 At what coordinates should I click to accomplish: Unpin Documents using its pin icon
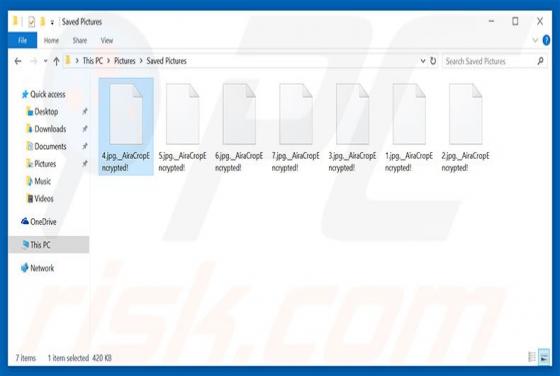pos(85,146)
